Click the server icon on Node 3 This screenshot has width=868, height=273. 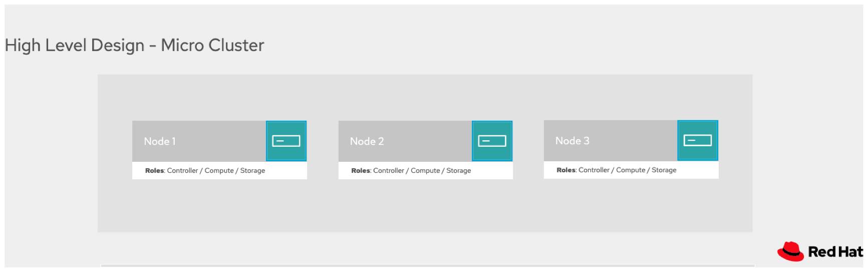point(698,140)
